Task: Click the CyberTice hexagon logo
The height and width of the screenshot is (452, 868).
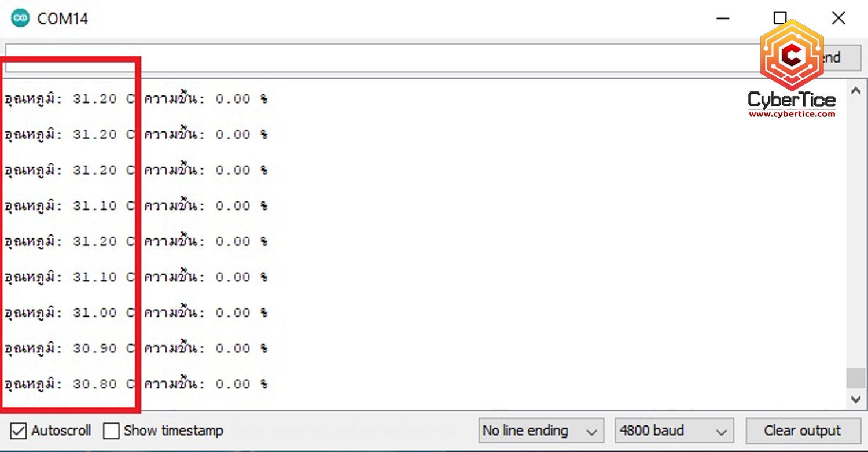Action: [x=792, y=56]
